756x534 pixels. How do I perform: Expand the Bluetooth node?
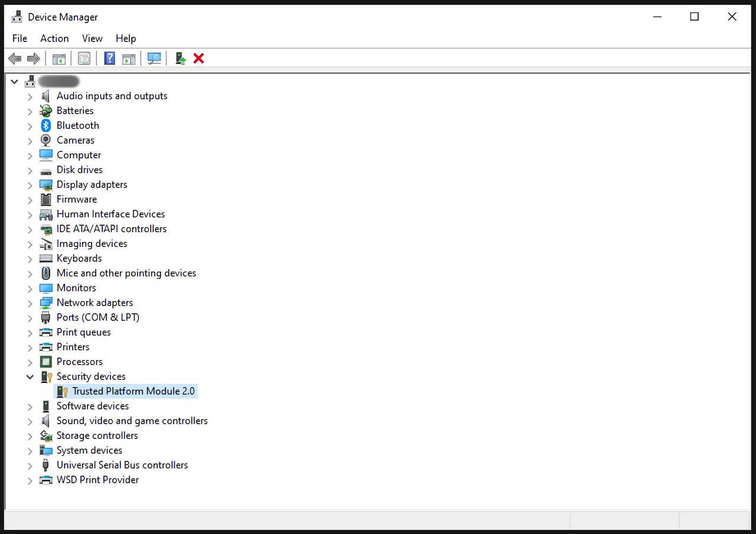coord(30,126)
